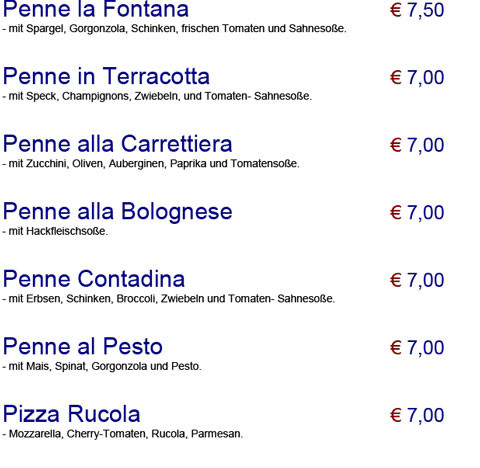Select the Erbsen, Schinken, Broccoli description
Viewport: 480px width, 468px height.
tap(169, 299)
